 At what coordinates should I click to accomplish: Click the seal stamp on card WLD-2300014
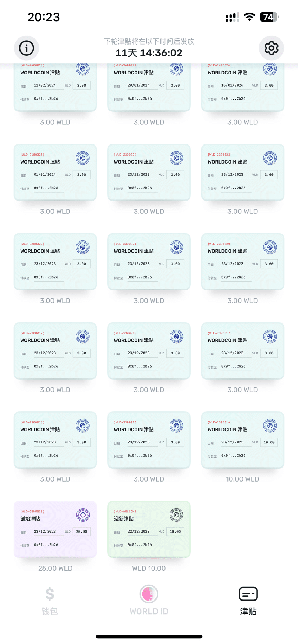click(270, 425)
